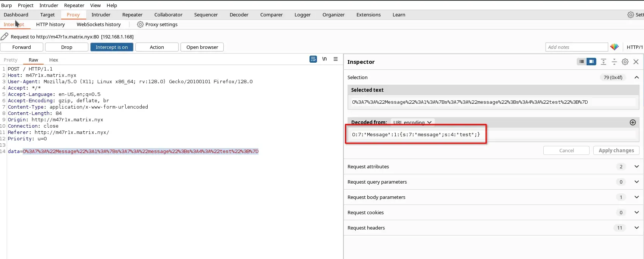
Task: Expand the Request body parameters section
Action: point(637,197)
